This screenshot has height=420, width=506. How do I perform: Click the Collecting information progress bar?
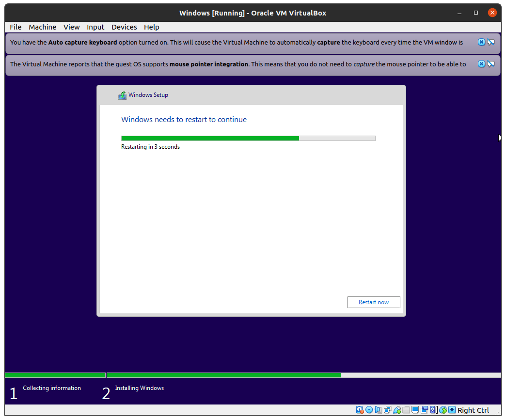coord(55,375)
